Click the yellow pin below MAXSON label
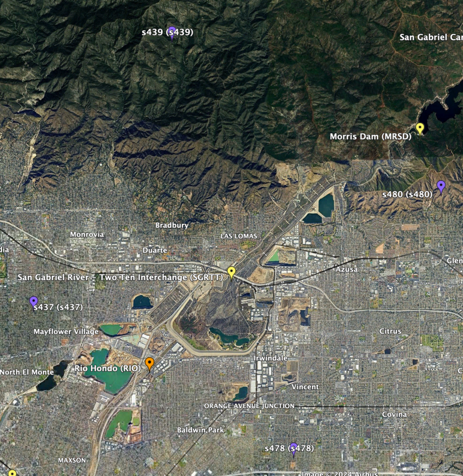This screenshot has height=476, width=463. (x=13, y=473)
